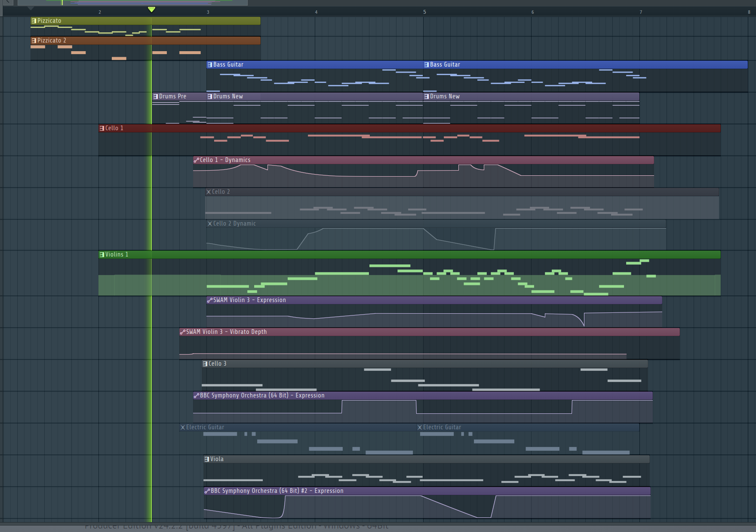756x532 pixels.
Task: Select the Drums New clip title at bar 5
Action: (x=445, y=96)
